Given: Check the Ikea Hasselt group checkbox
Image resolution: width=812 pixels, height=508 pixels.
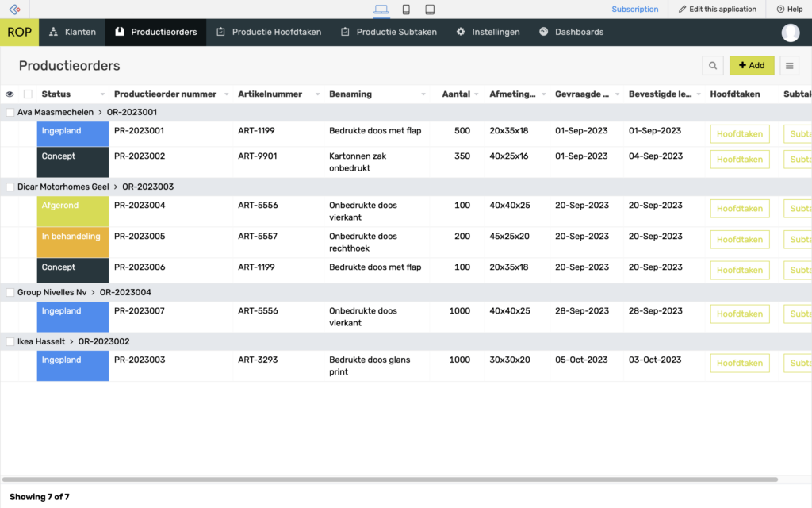Looking at the screenshot, I should click(x=10, y=341).
